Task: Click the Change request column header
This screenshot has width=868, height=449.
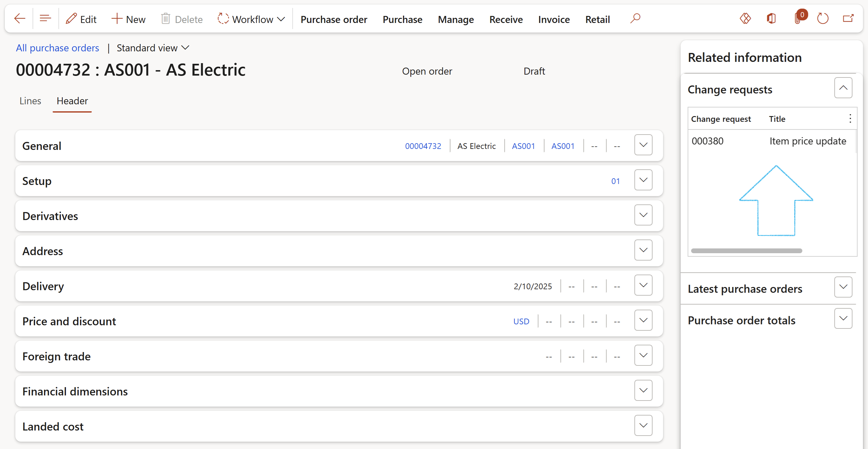Action: click(x=721, y=119)
